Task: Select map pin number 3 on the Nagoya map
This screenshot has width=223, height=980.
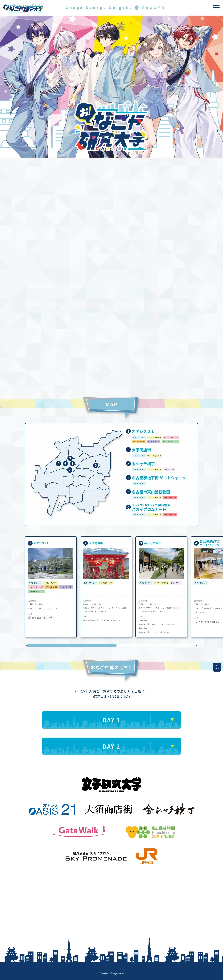Action: coord(70,458)
